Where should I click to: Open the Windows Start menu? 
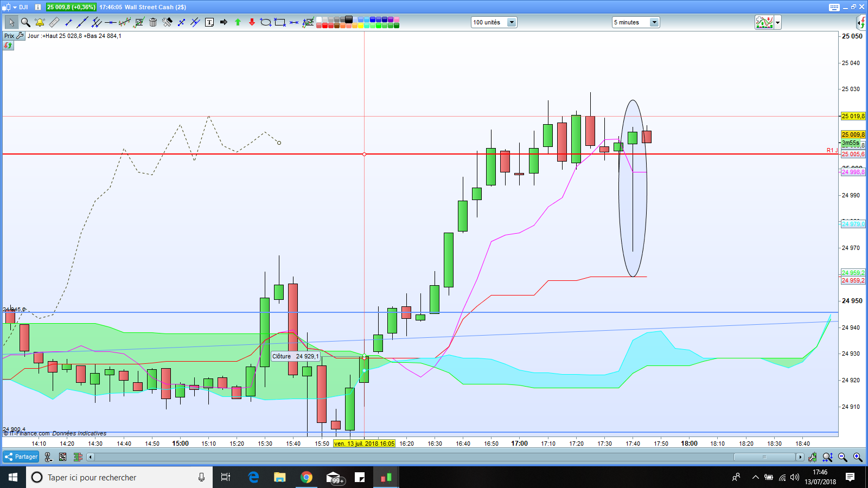[13, 477]
